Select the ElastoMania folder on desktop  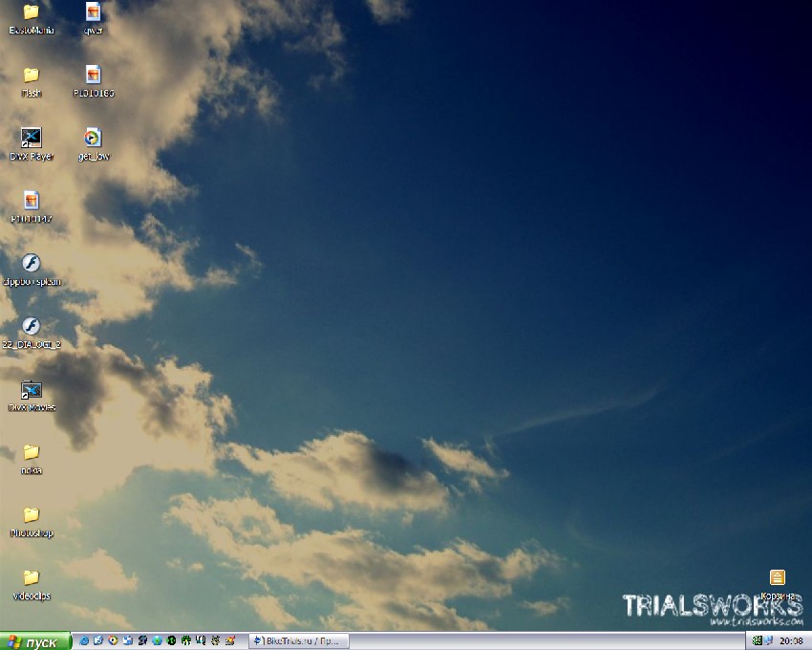pyautogui.click(x=32, y=12)
